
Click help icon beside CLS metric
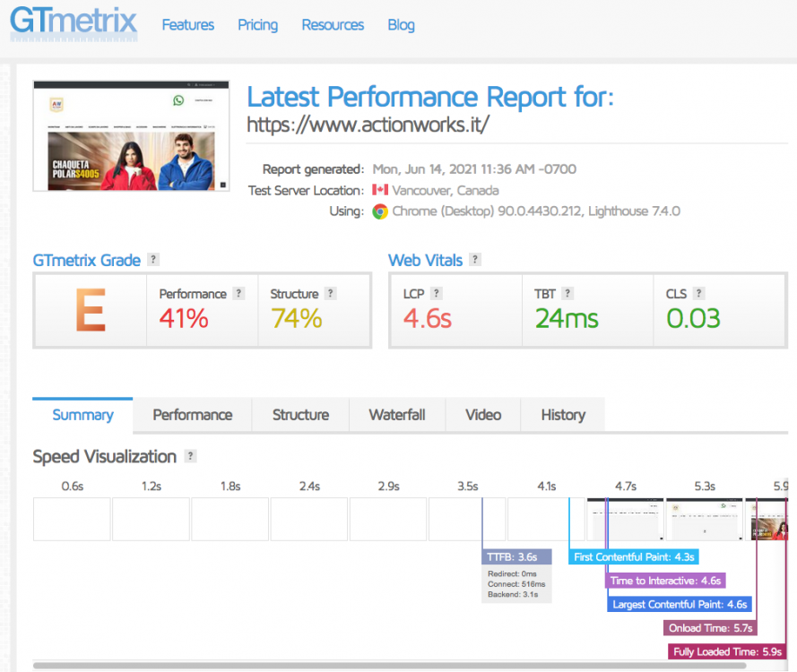699,293
